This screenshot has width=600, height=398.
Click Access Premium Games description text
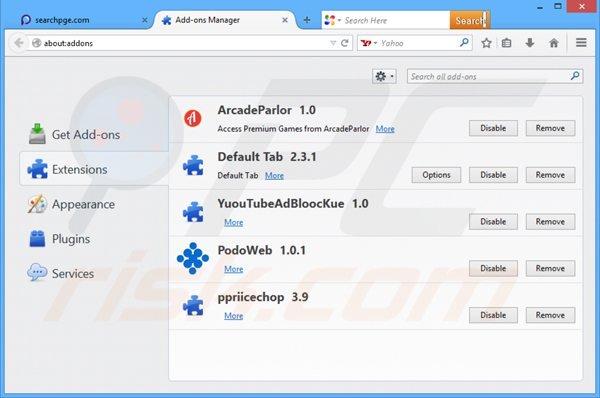tap(293, 129)
